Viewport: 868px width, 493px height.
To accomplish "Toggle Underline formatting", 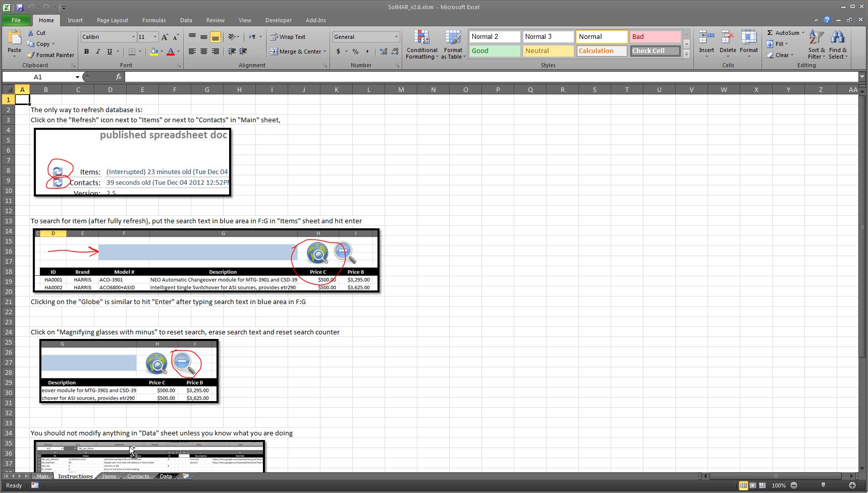I will tap(110, 52).
